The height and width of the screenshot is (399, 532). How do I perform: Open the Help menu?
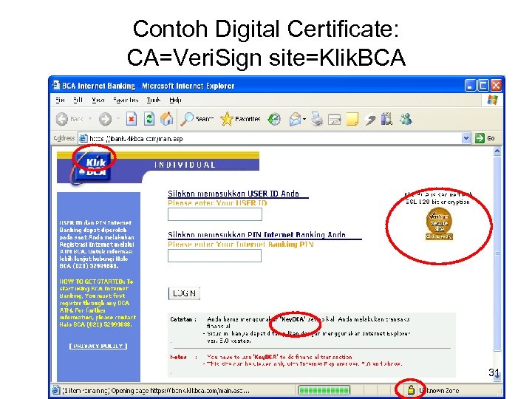175,100
